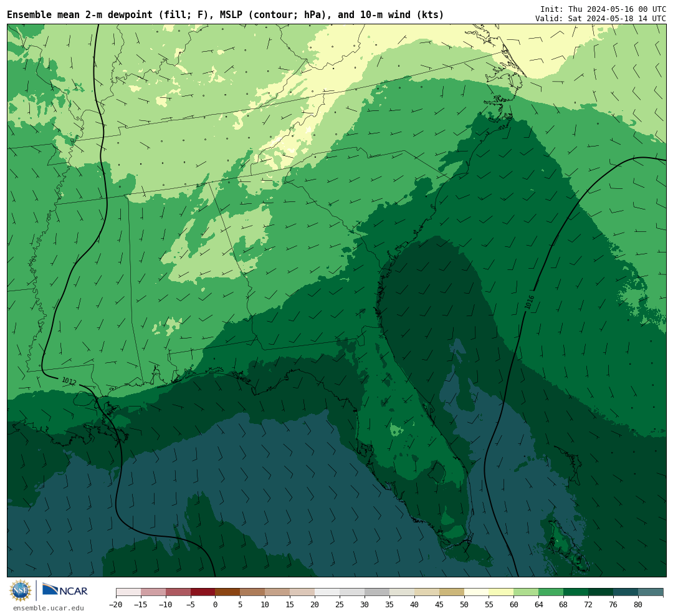673x616 pixels.
Task: Click the NCAR logo
Action: pyautogui.click(x=65, y=591)
